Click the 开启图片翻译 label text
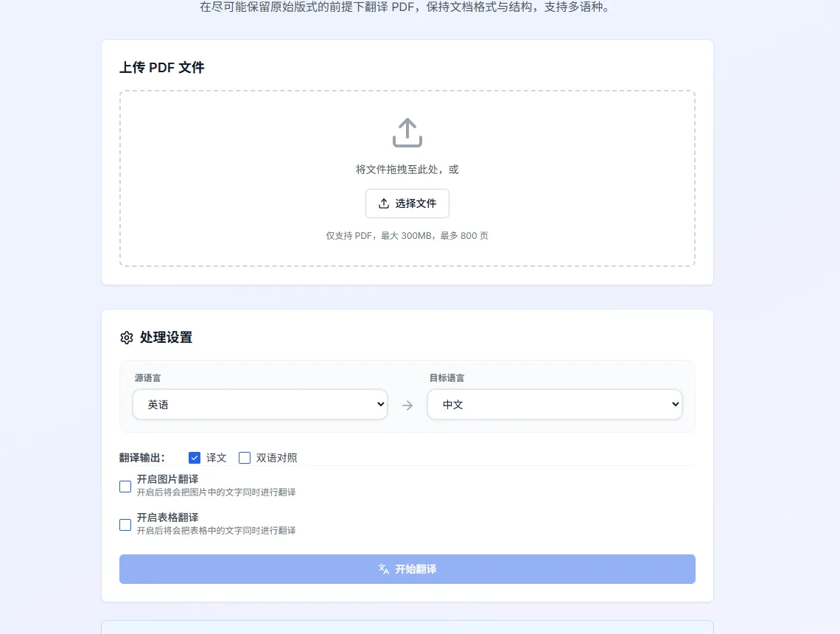 168,479
